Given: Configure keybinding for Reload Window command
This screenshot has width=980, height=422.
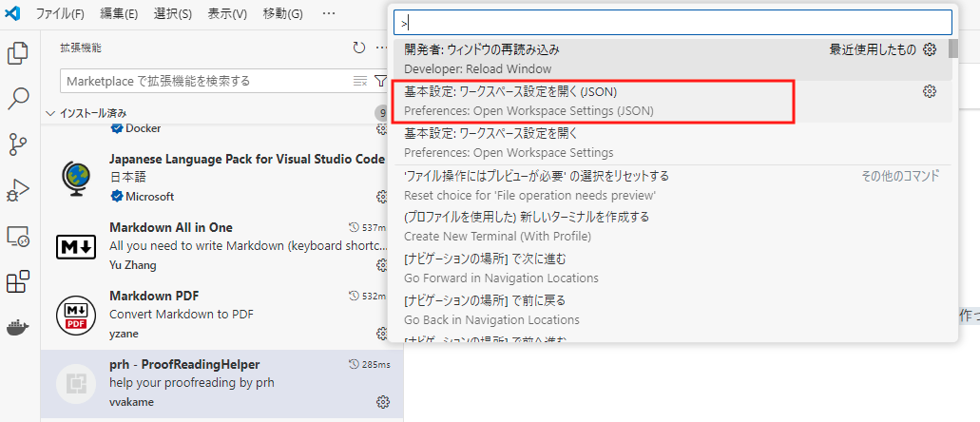Looking at the screenshot, I should coord(930,49).
